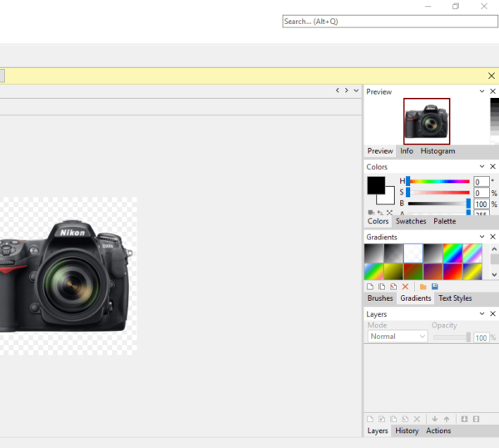Open the layer Mode dropdown showing Normal
The height and width of the screenshot is (448, 499).
coord(398,337)
